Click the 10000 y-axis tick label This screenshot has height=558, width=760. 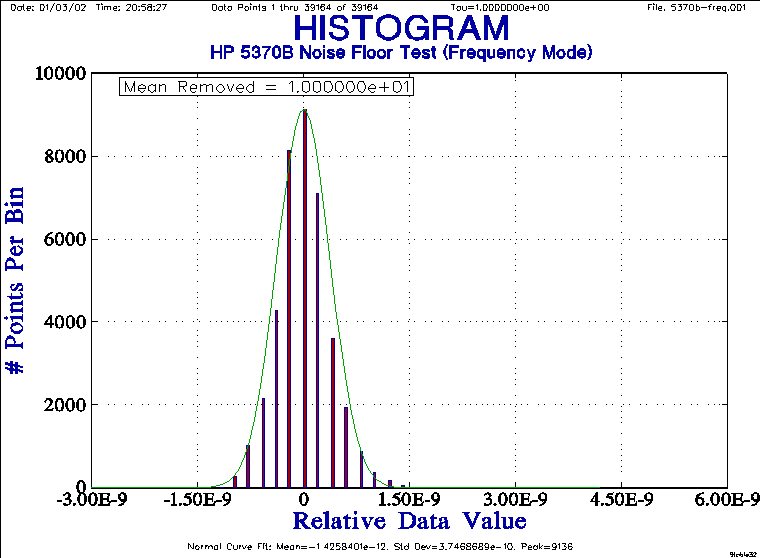click(61, 73)
